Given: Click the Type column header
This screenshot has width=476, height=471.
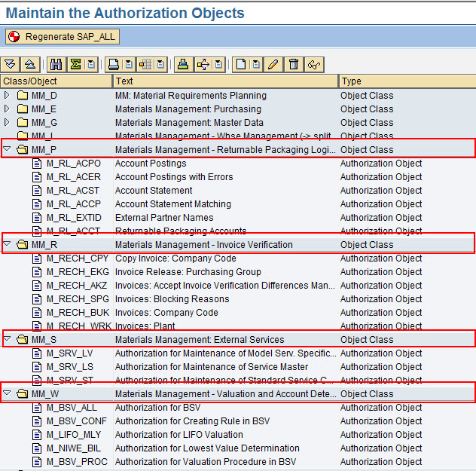Looking at the screenshot, I should 407,81.
